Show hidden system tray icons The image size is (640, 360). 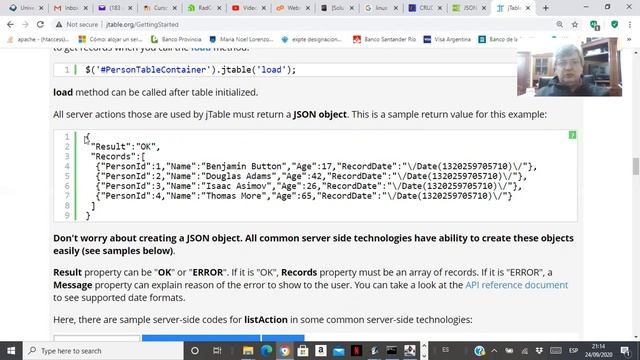(x=494, y=351)
